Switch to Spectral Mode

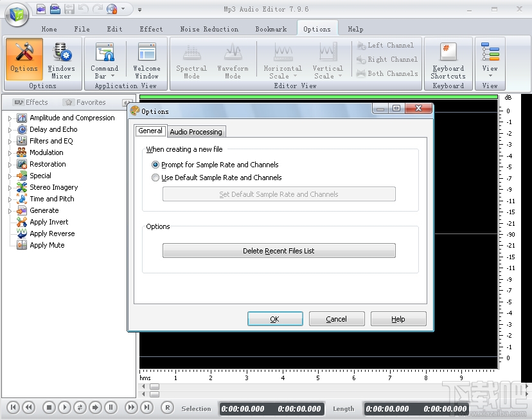tap(191, 59)
